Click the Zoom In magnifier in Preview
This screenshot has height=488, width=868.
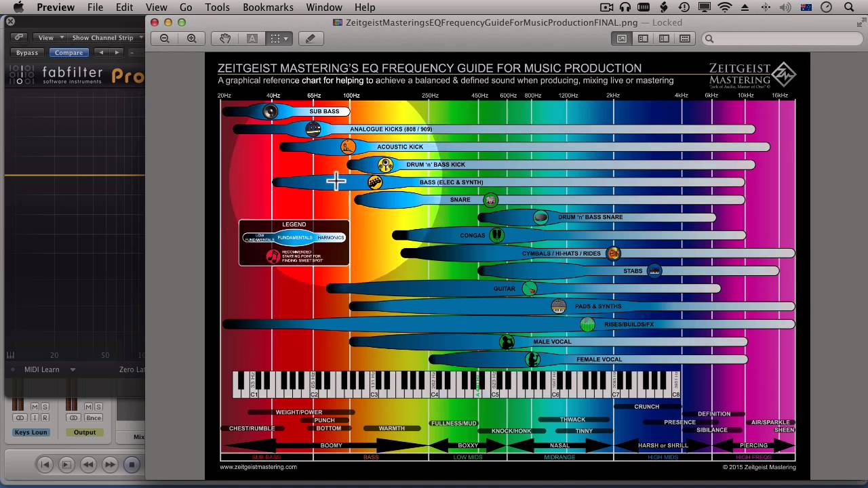[x=192, y=39]
